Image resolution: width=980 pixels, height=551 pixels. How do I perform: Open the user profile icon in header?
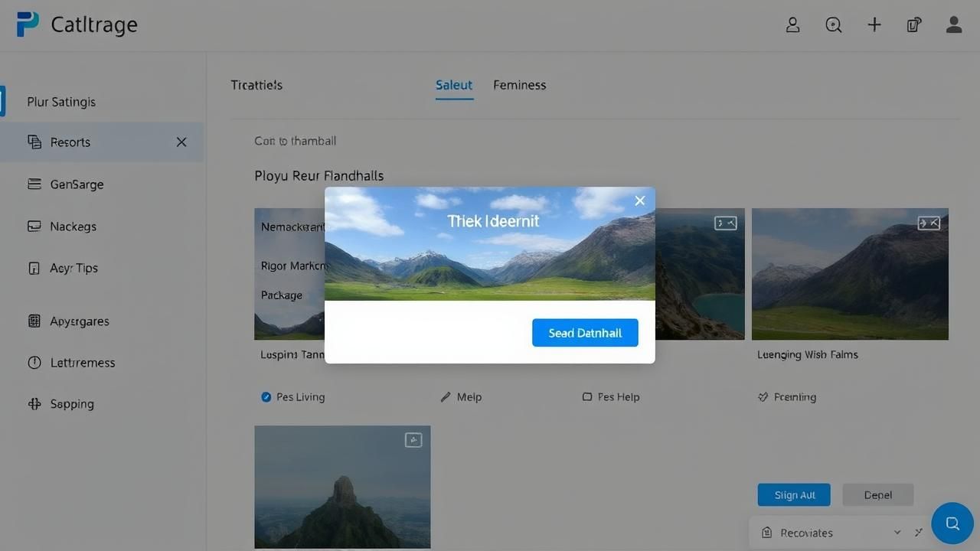point(793,25)
